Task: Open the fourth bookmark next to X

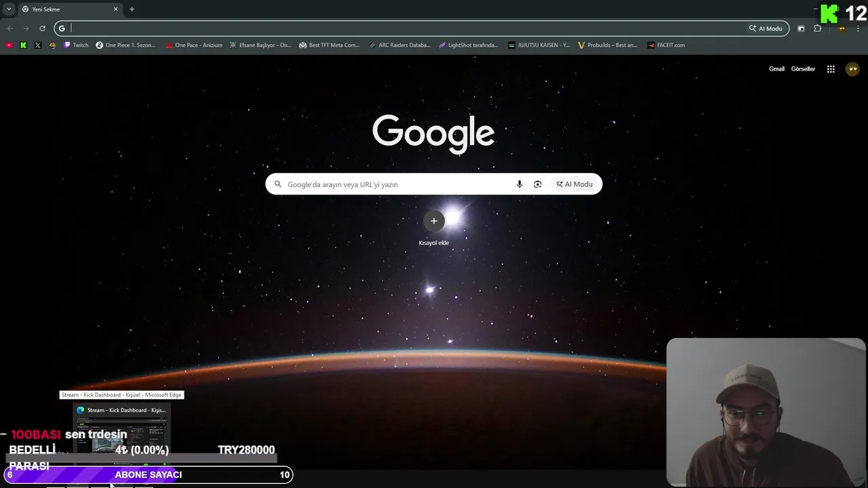Action: pos(52,45)
